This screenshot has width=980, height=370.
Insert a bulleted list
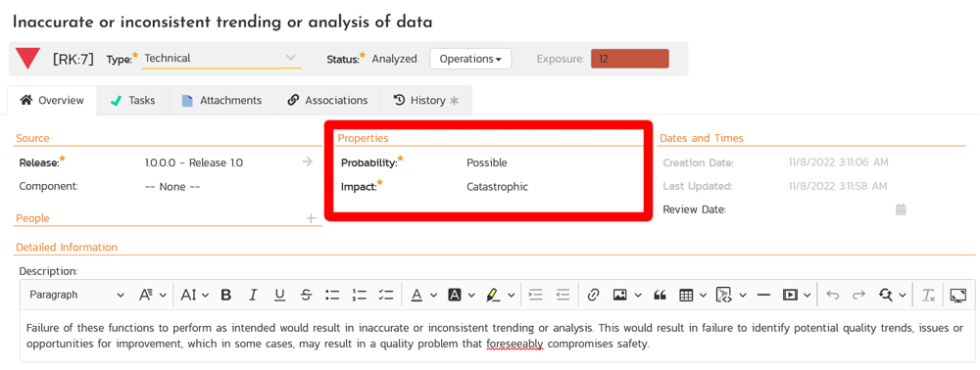332,296
